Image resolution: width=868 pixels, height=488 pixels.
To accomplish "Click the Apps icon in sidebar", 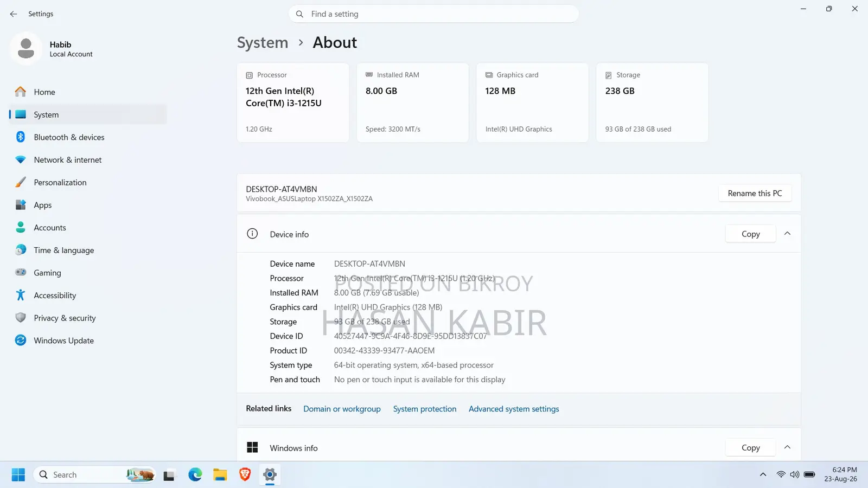I will (21, 205).
